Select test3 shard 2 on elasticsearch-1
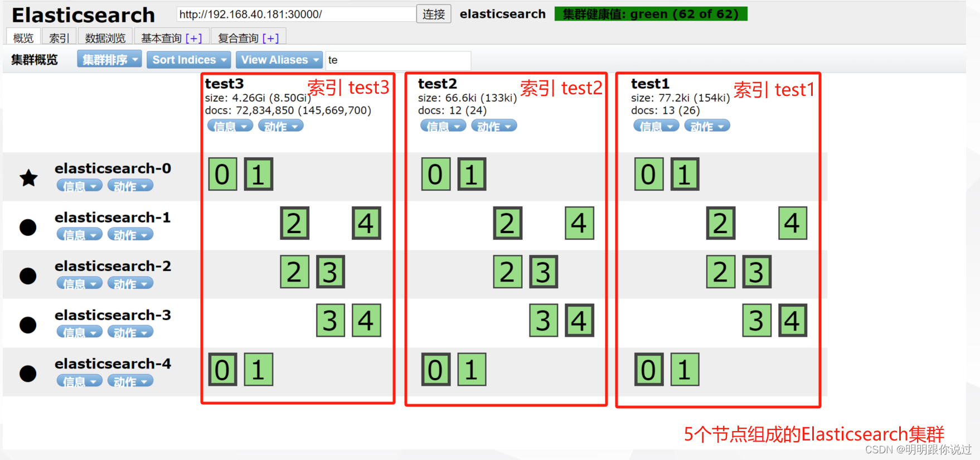This screenshot has width=980, height=460. coord(294,223)
